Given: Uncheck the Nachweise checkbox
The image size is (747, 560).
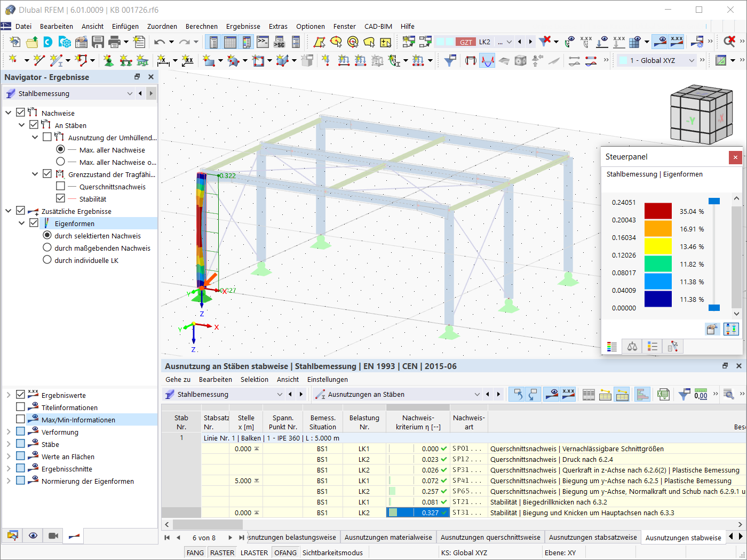Looking at the screenshot, I should 20,113.
